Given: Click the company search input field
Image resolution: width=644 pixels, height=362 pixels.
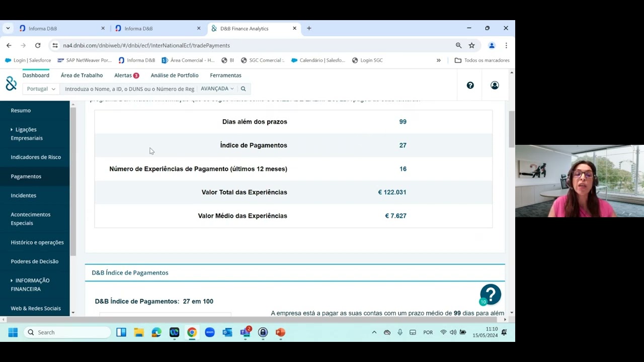Looking at the screenshot, I should (129, 89).
